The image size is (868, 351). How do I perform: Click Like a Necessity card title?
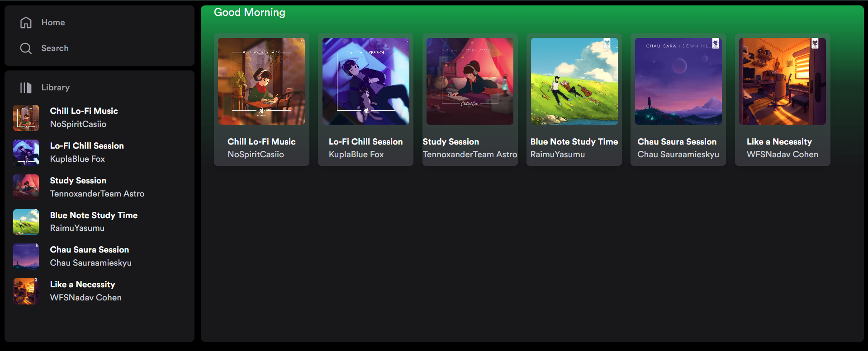(x=779, y=142)
